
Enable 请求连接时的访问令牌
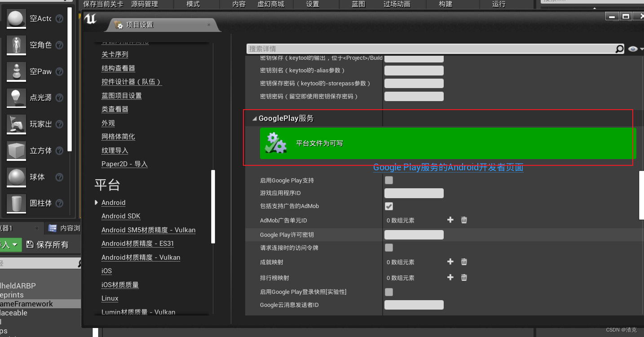click(388, 248)
